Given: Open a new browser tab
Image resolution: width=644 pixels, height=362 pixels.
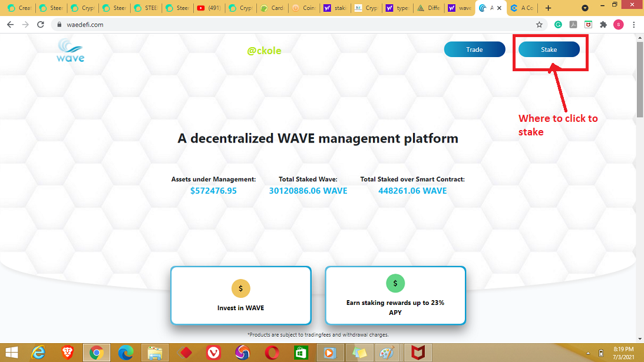Looking at the screenshot, I should pyautogui.click(x=549, y=8).
